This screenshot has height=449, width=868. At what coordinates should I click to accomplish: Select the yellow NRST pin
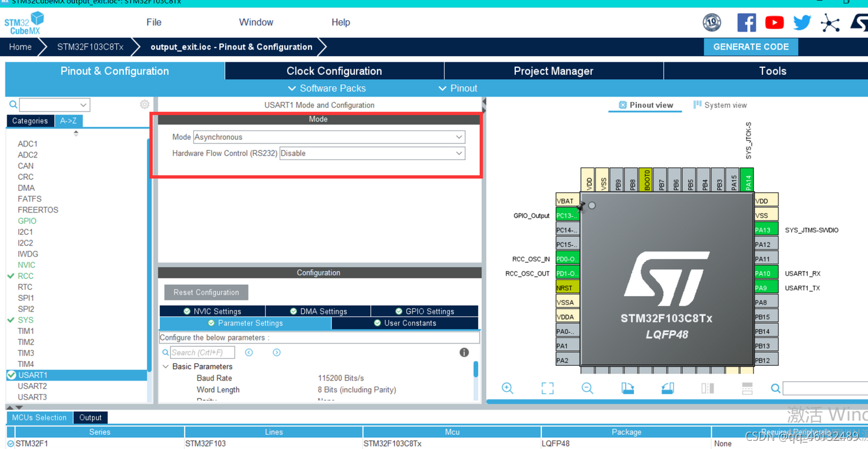568,288
